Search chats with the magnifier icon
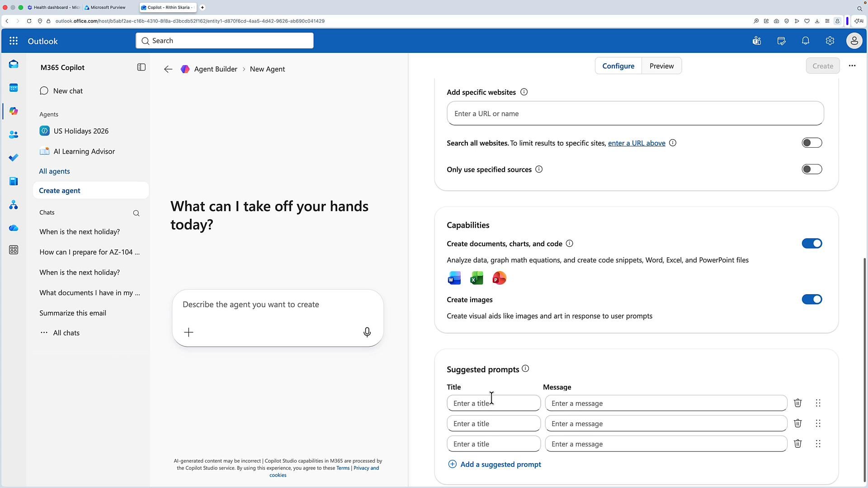This screenshot has height=488, width=868. point(136,213)
